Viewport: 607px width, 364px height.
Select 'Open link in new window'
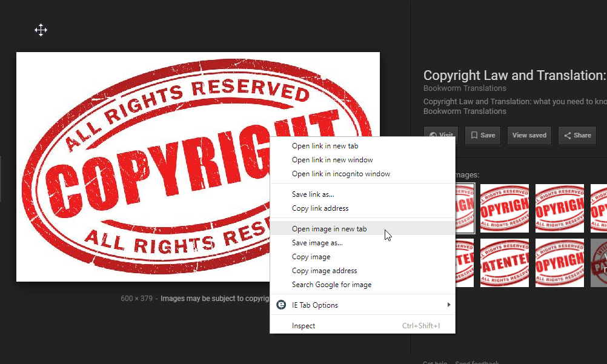click(x=362, y=160)
